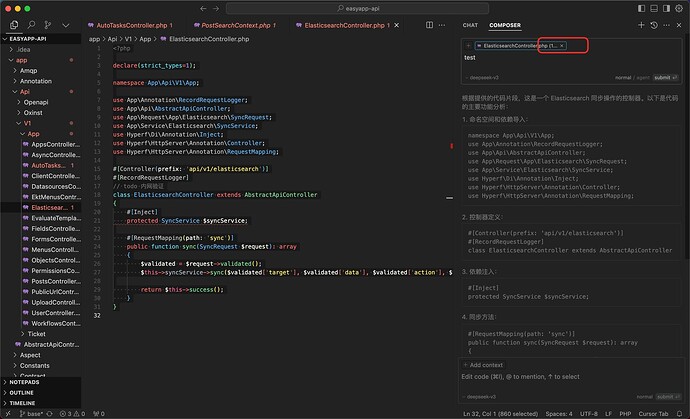Screen dimensions: 690x419
Task: Open the Explorer view icon
Action: (x=14, y=25)
